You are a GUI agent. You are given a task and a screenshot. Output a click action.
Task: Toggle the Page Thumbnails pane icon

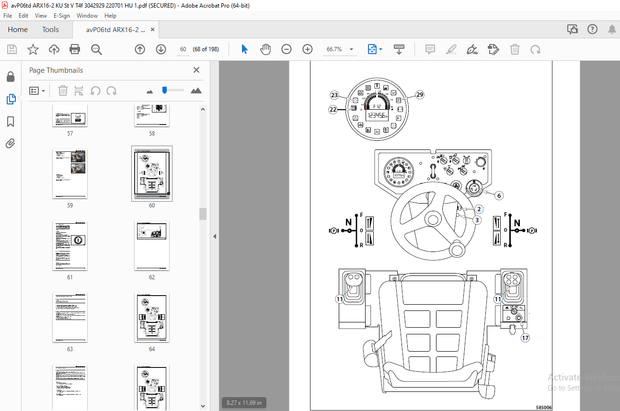[x=11, y=99]
